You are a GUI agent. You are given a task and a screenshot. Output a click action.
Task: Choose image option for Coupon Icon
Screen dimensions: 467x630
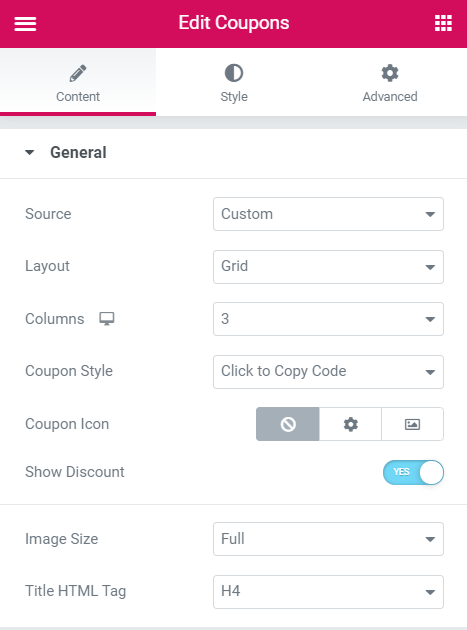[x=412, y=424]
